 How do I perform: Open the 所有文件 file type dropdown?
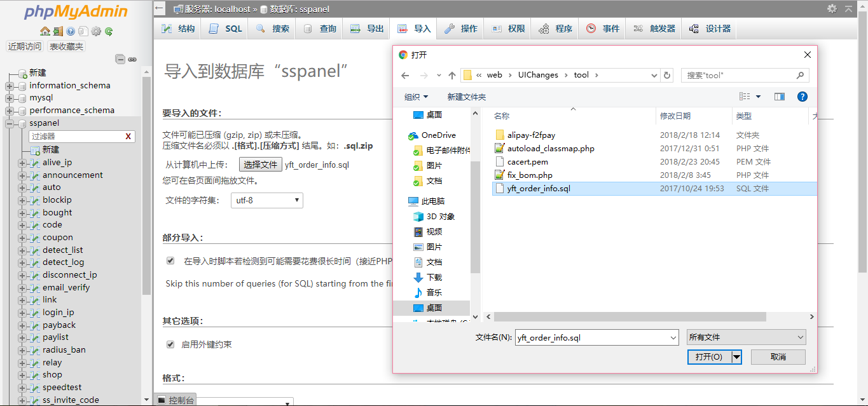746,337
